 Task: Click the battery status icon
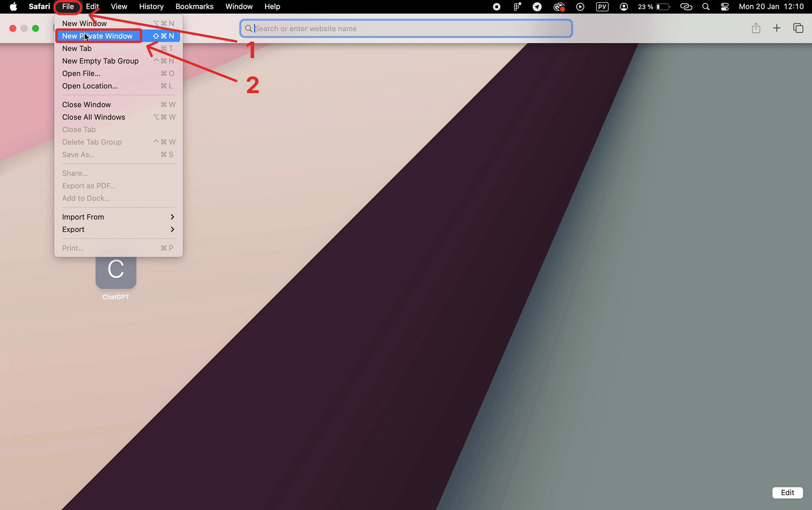tap(663, 7)
